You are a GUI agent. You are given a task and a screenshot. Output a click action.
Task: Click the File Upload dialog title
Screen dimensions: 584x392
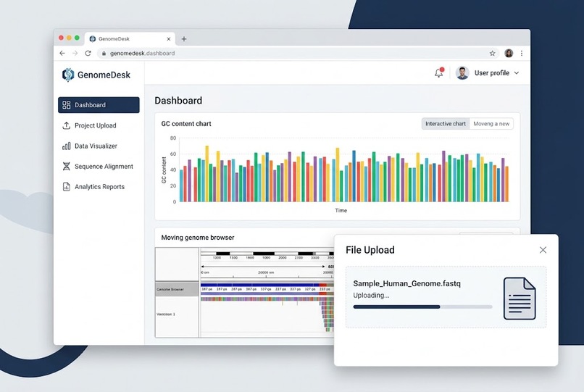(x=370, y=250)
